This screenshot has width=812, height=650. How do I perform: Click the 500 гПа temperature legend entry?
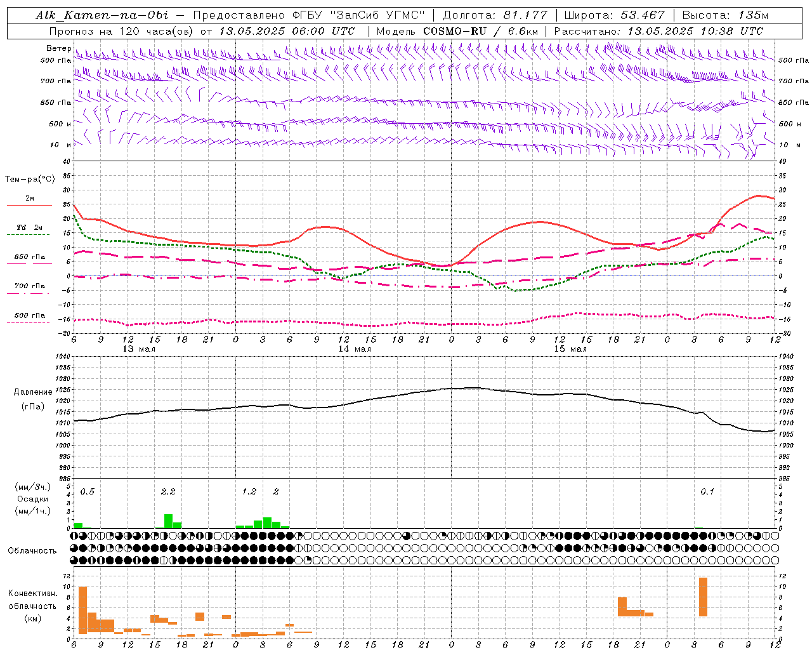click(29, 318)
